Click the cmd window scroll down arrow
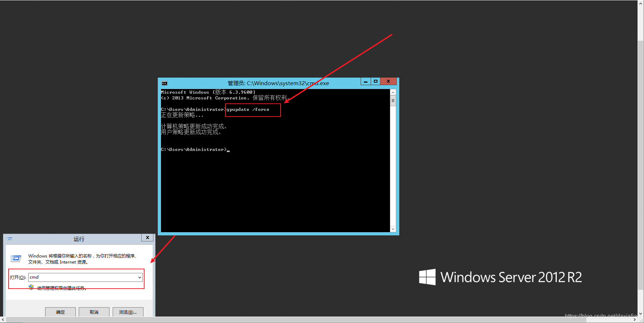Screen dimensions: 644x323 pos(393,229)
